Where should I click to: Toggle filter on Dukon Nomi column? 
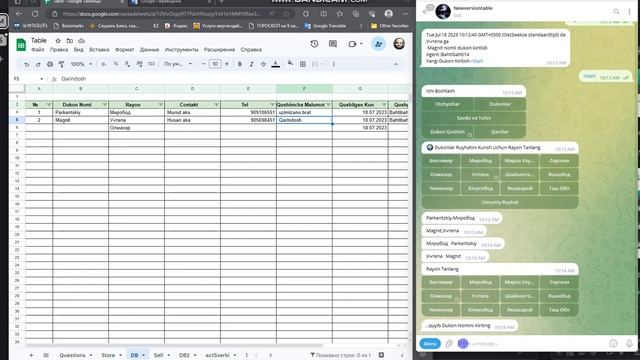(104, 105)
